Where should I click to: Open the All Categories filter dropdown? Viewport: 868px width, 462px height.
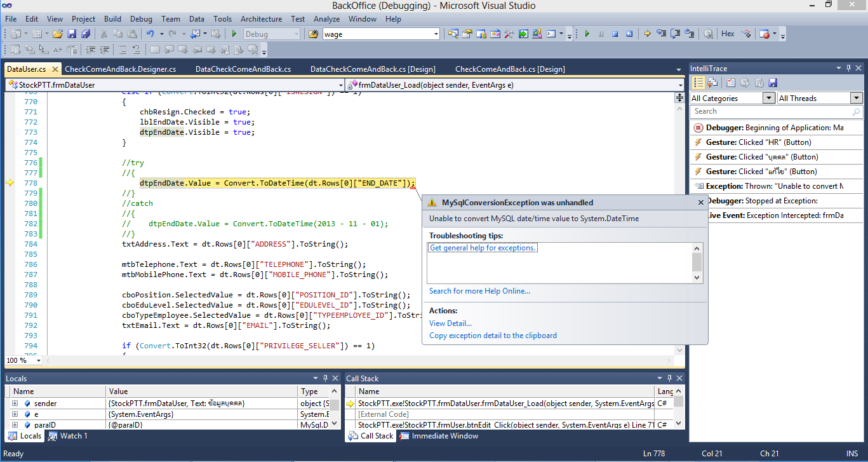(768, 98)
